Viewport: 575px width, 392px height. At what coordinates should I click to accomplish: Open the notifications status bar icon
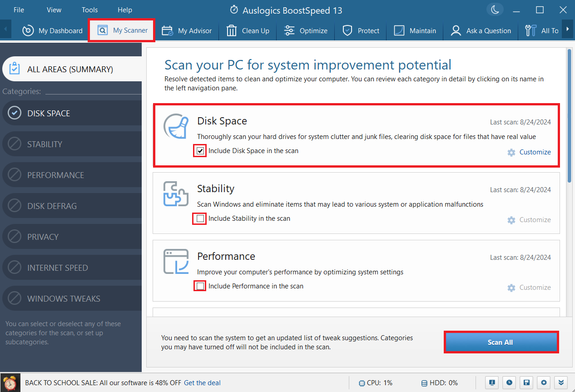tap(492, 382)
